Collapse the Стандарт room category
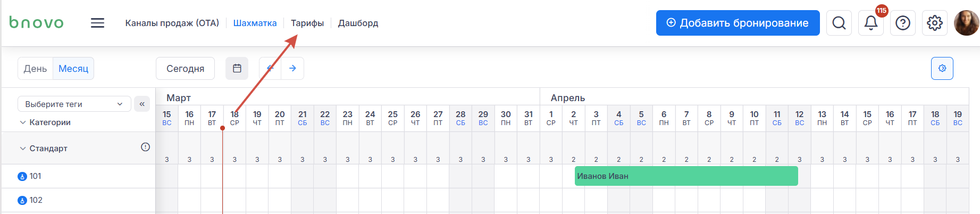 click(23, 149)
